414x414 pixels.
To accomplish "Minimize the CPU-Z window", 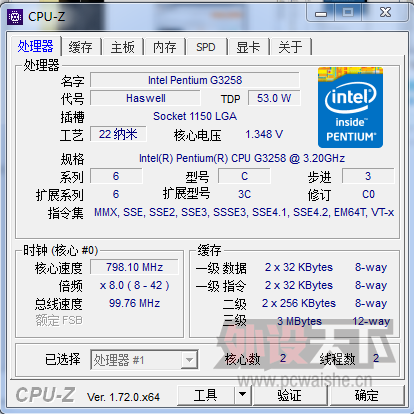I will (321, 13).
